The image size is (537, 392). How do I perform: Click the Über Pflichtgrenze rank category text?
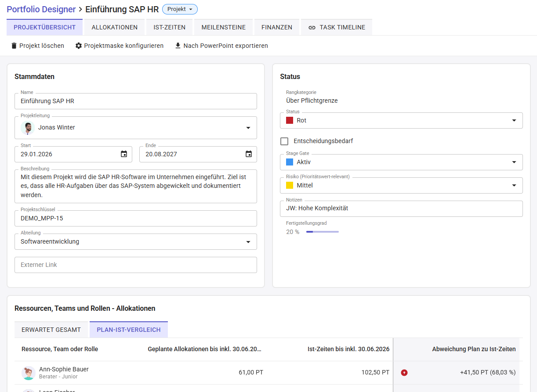312,101
